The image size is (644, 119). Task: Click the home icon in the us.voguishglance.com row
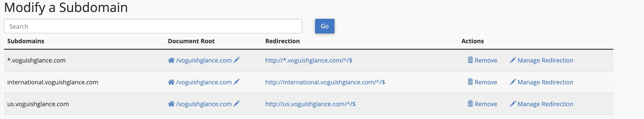171,104
